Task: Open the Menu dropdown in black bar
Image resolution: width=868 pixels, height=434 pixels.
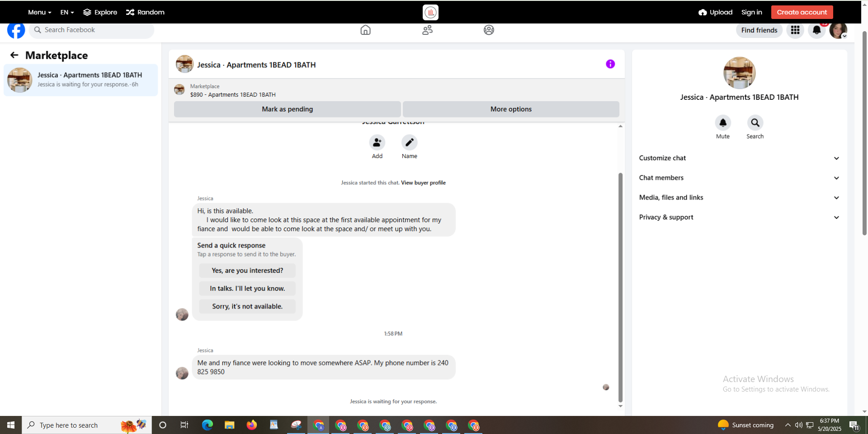Action: [x=39, y=12]
